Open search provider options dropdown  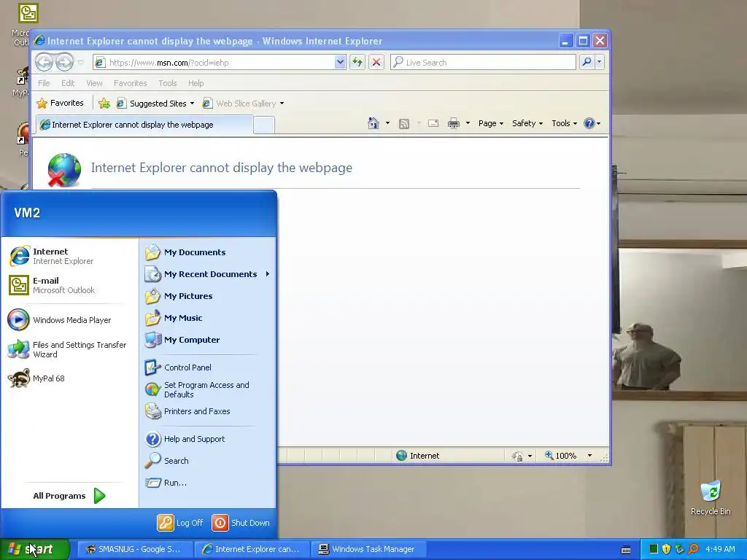point(600,62)
